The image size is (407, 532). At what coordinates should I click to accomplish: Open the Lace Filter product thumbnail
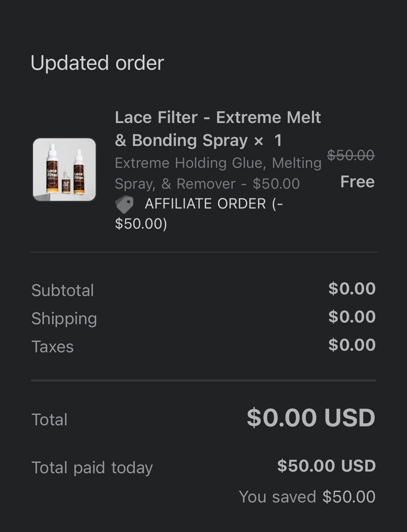coord(64,170)
